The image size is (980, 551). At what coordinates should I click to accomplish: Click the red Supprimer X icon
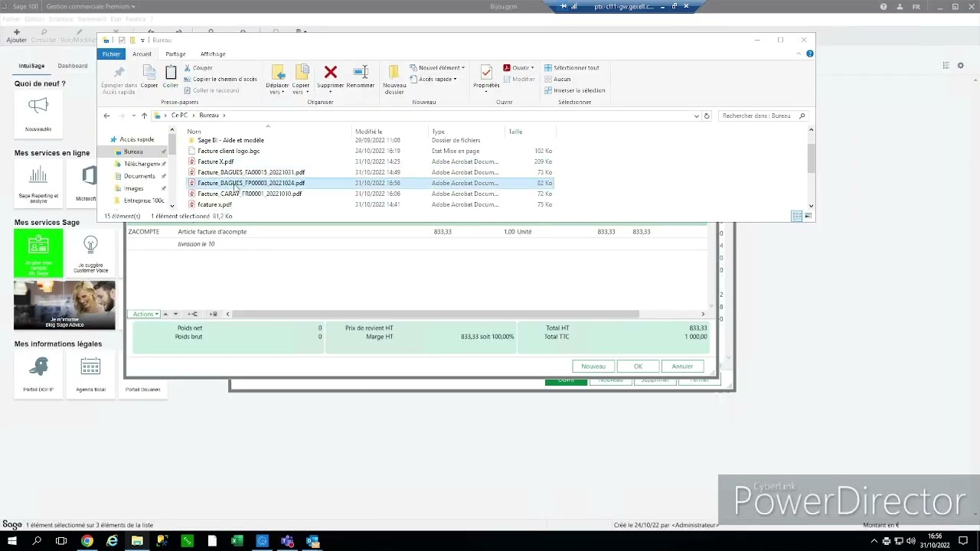pyautogui.click(x=331, y=72)
